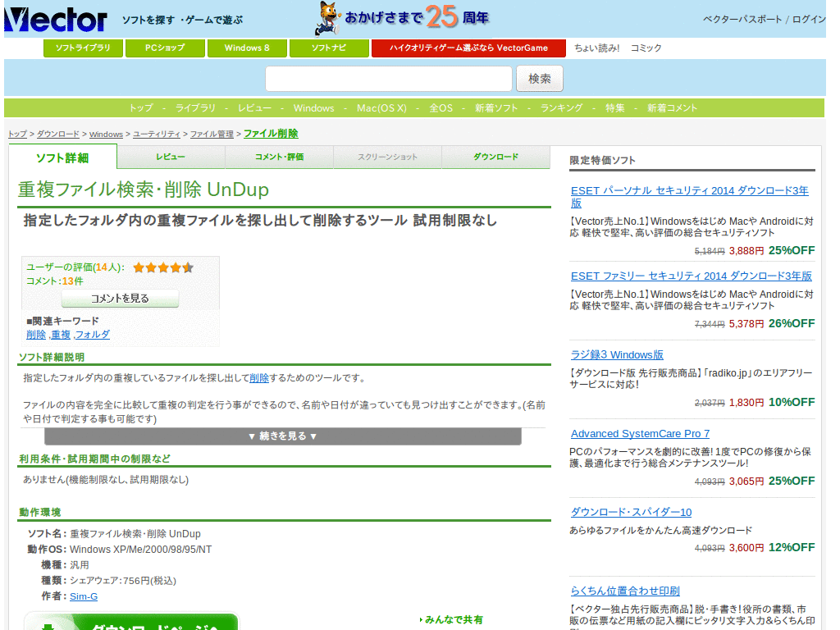Open the コメント・評価 tab
This screenshot has height=630, width=840.
click(279, 157)
